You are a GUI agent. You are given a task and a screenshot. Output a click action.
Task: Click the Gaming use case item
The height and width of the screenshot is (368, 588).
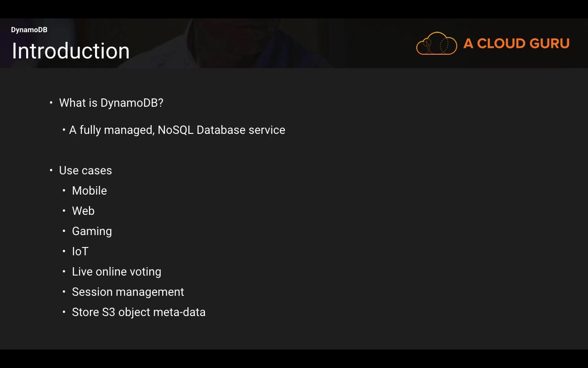coord(92,231)
